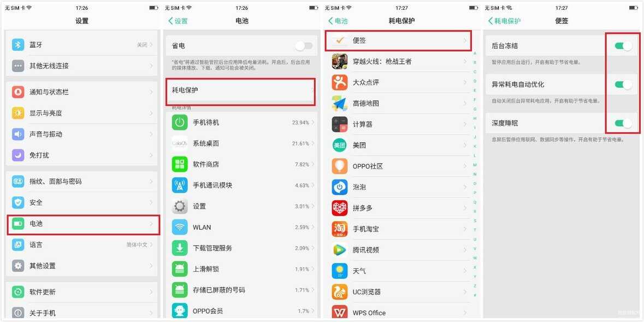Tap the Amap paper-plane icon

click(x=340, y=103)
